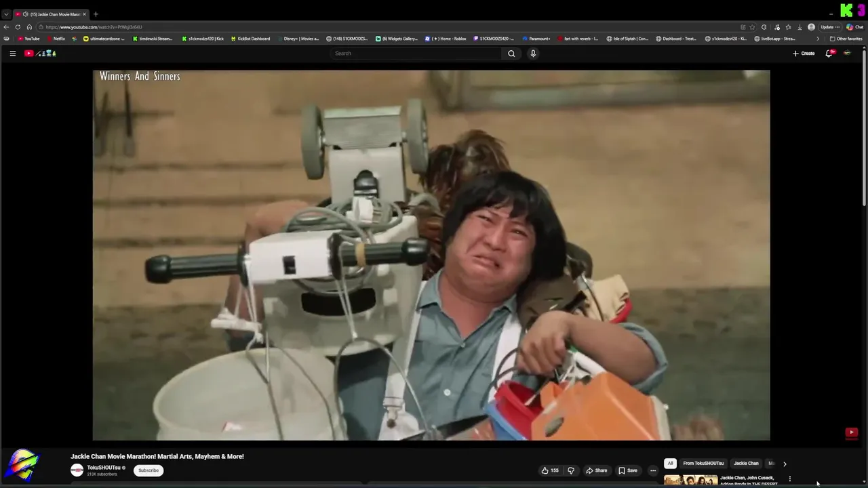Open more options on Jackie Chan, John Cusack video
The height and width of the screenshot is (488, 868).
coord(789,479)
